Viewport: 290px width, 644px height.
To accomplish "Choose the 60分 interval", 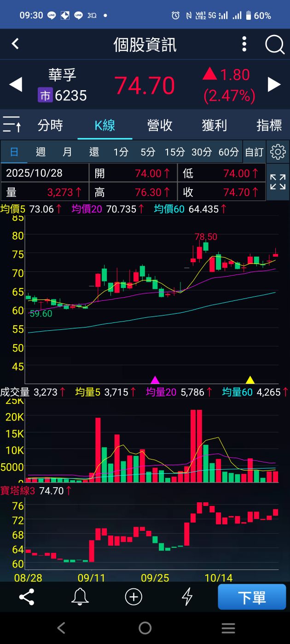I will (228, 152).
